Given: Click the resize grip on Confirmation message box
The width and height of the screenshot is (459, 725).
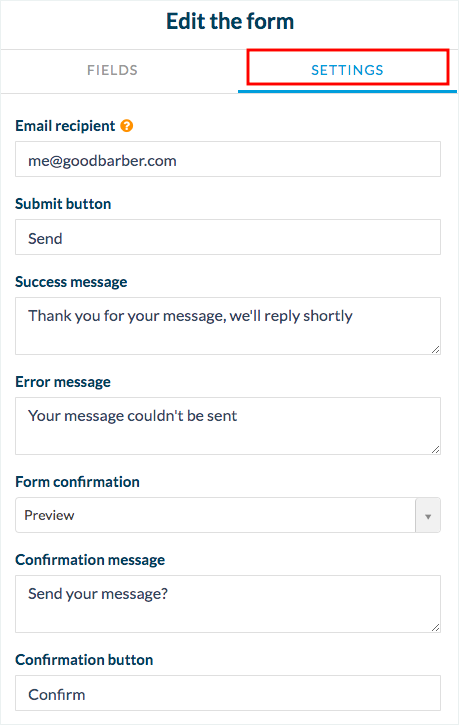Looking at the screenshot, I should tap(435, 627).
